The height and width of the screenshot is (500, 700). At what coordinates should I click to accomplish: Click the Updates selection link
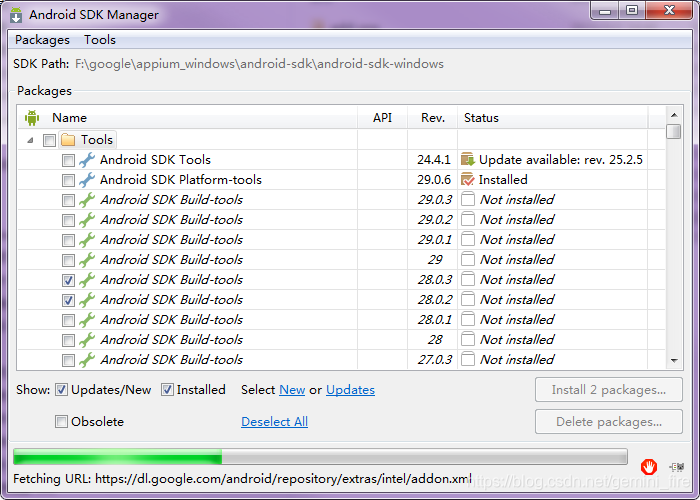pos(350,390)
